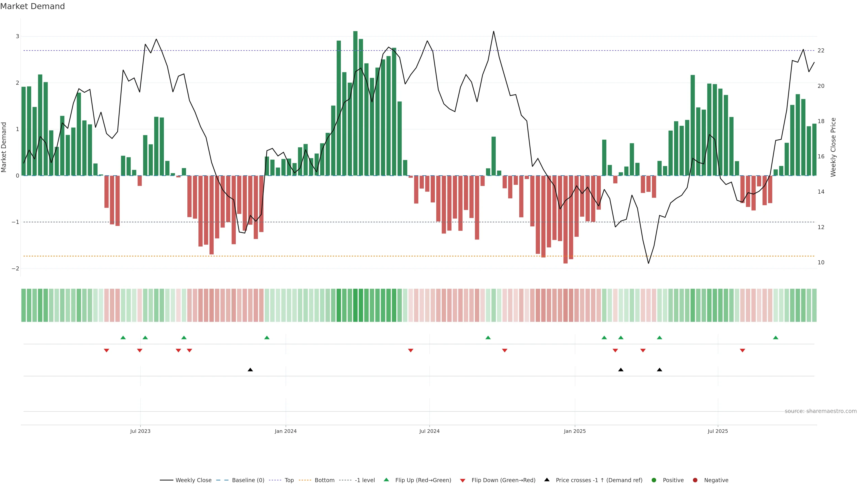Click the -1 level legend entry

365,480
